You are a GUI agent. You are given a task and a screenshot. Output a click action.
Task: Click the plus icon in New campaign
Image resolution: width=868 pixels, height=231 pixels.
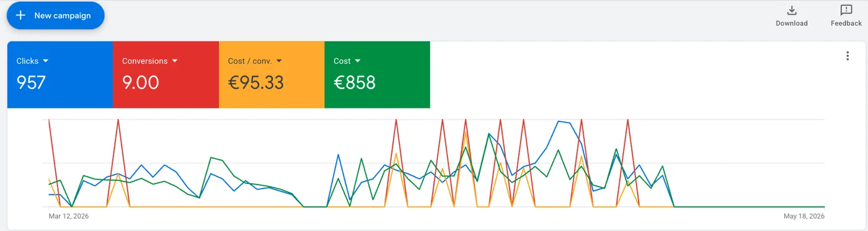(20, 15)
